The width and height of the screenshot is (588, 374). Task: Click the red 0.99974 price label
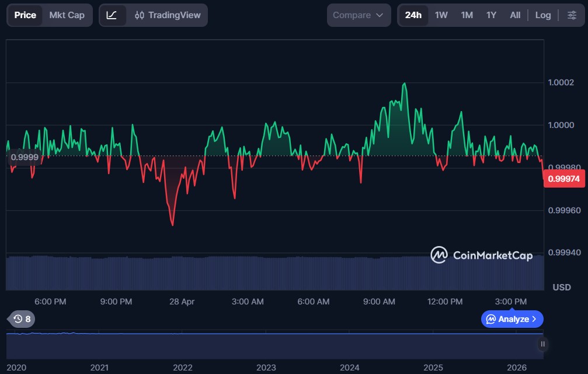point(564,179)
